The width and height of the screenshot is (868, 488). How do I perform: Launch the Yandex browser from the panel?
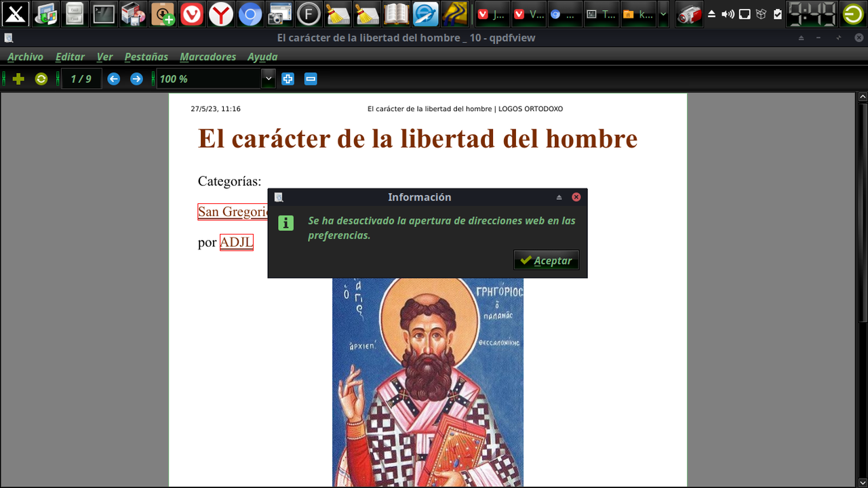pyautogui.click(x=221, y=14)
